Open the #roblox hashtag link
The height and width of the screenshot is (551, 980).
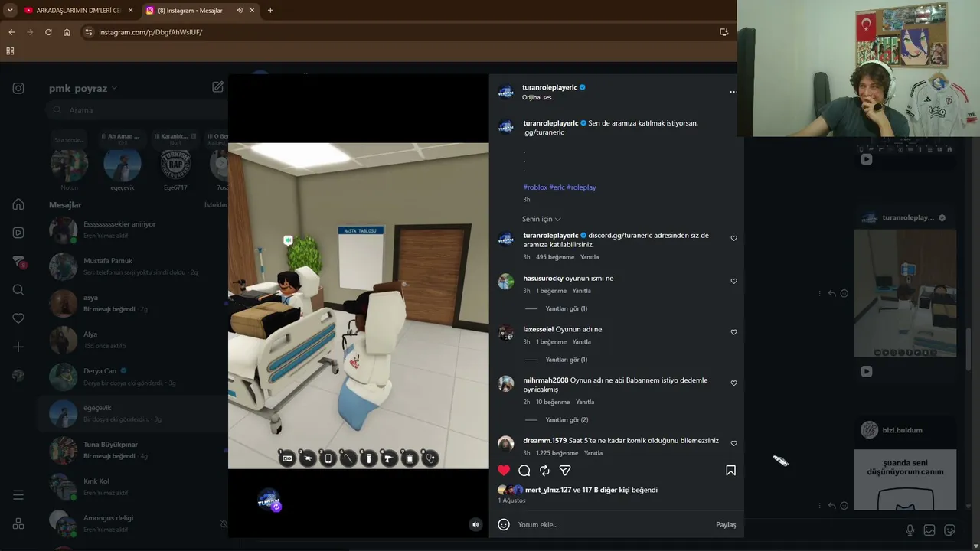[x=534, y=187]
